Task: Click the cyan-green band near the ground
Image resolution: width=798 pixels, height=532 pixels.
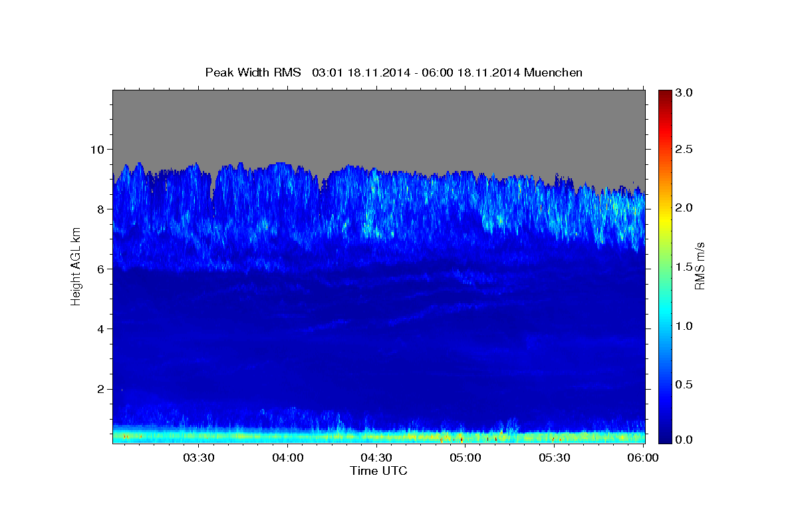Action: [x=378, y=436]
